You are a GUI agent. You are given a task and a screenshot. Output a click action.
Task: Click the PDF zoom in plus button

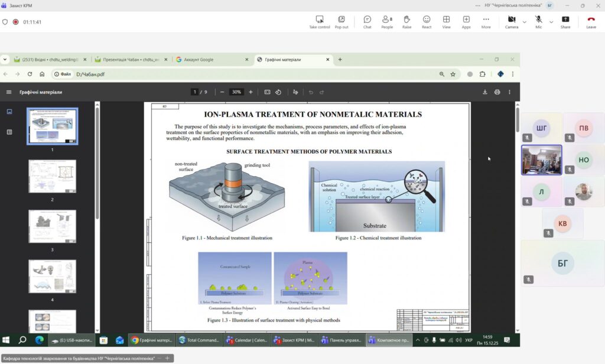pos(251,92)
